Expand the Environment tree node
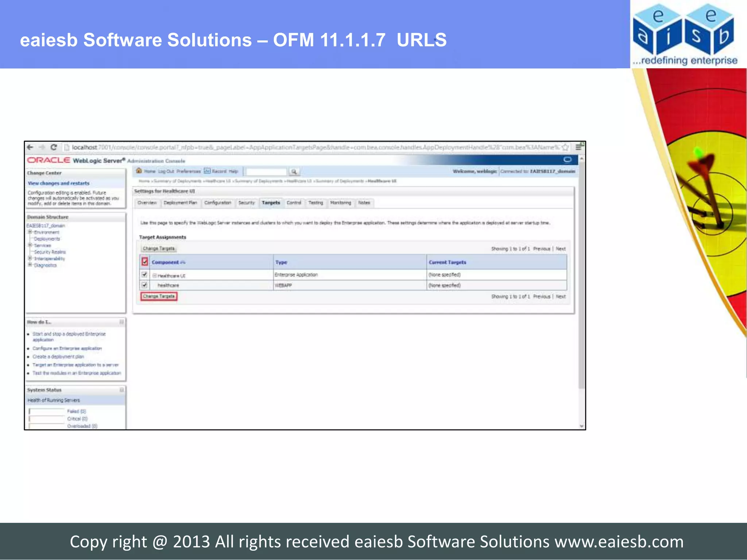 30,232
